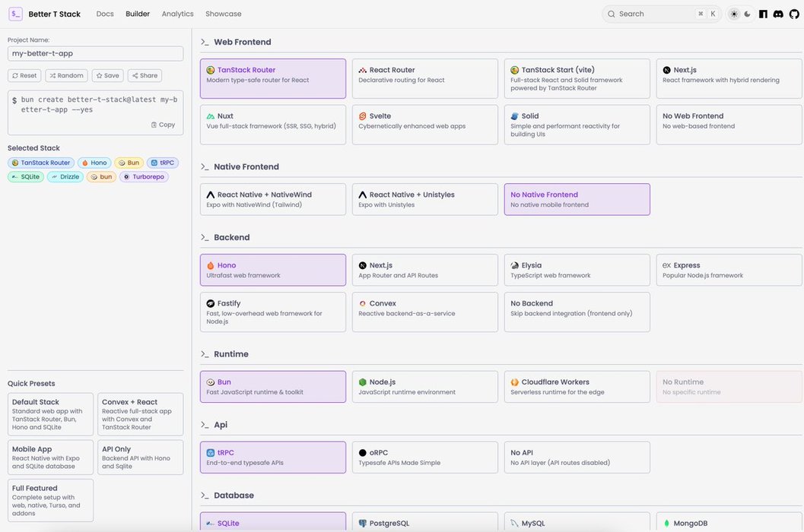
Task: Click the Drizzle chip in Selected Stack
Action: 65,177
